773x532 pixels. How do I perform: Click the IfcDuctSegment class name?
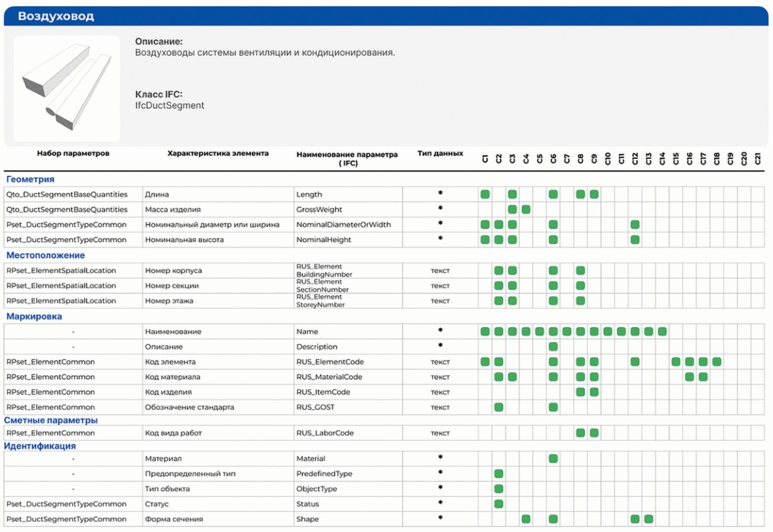170,105
